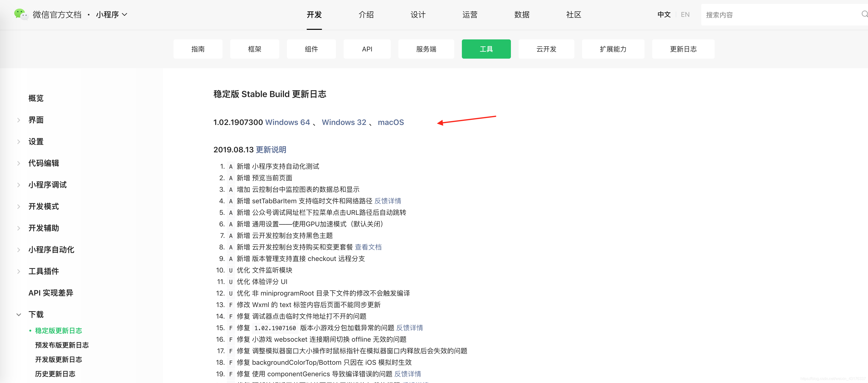Open the API sub-navigation button

[x=367, y=49]
